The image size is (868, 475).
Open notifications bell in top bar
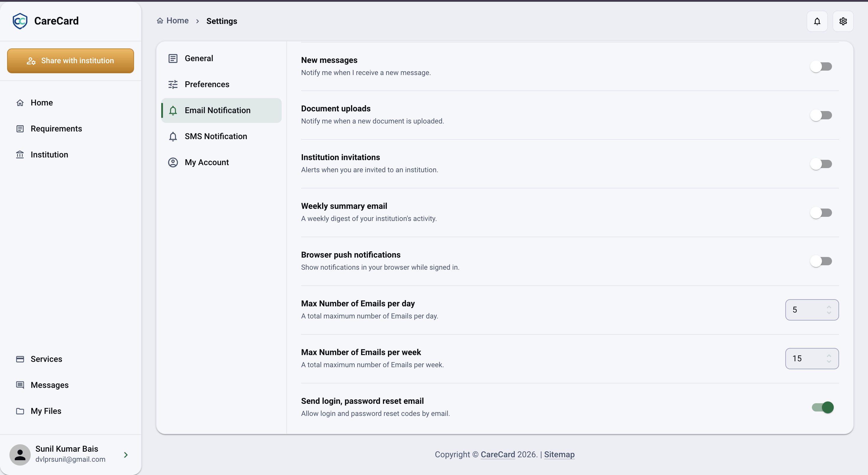point(817,21)
